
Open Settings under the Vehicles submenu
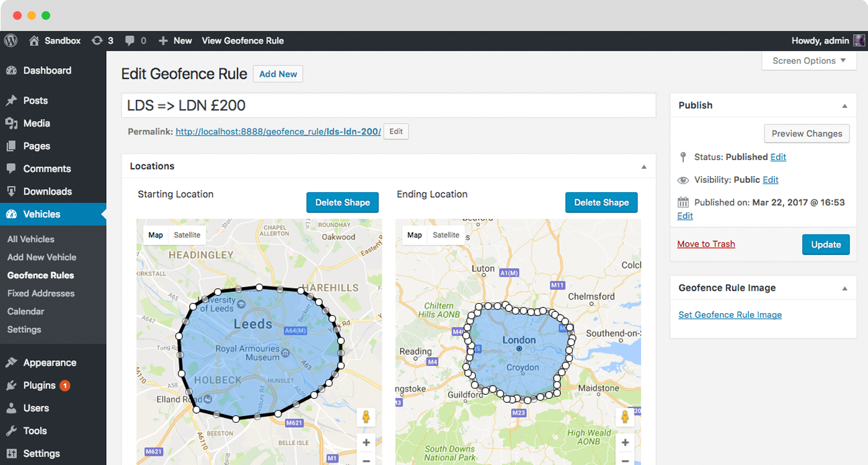pos(24,329)
